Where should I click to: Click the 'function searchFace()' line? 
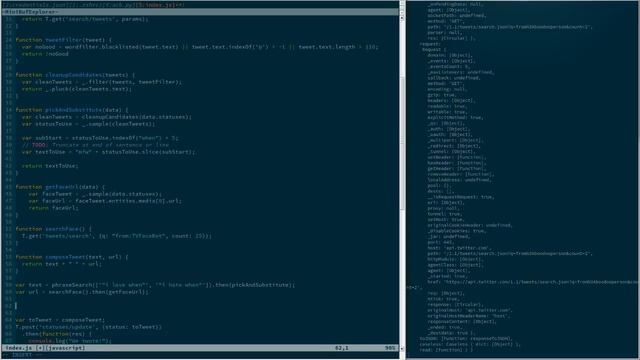(54, 229)
